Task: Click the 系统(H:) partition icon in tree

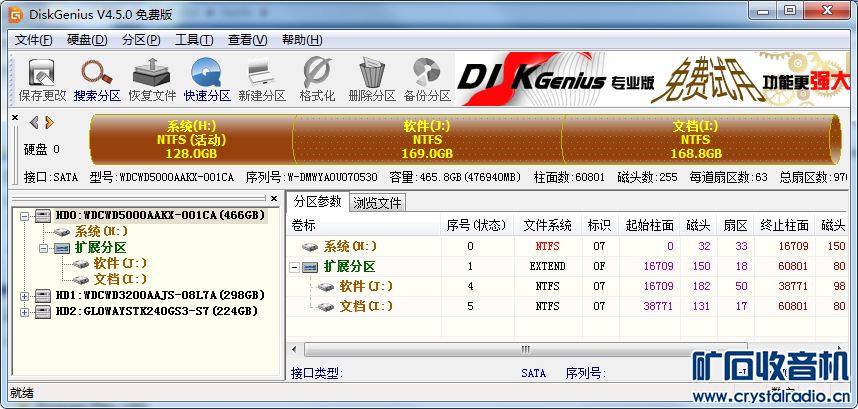Action: (62, 232)
